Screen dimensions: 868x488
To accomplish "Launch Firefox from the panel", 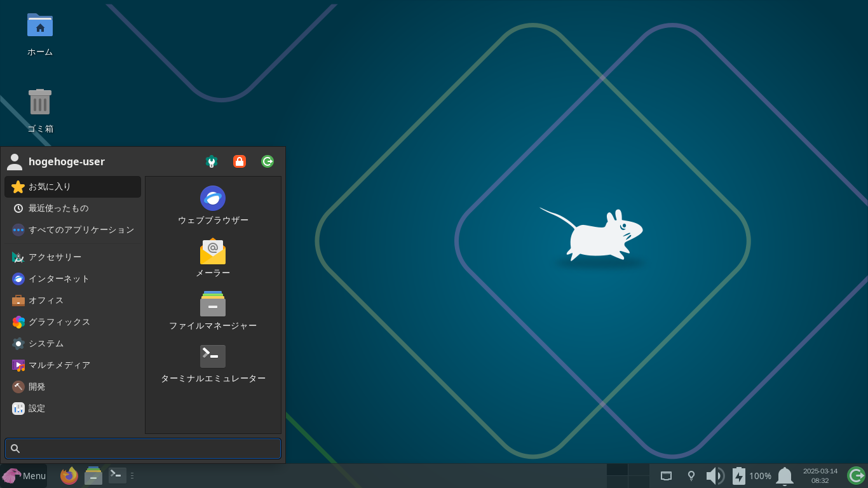I will point(69,476).
